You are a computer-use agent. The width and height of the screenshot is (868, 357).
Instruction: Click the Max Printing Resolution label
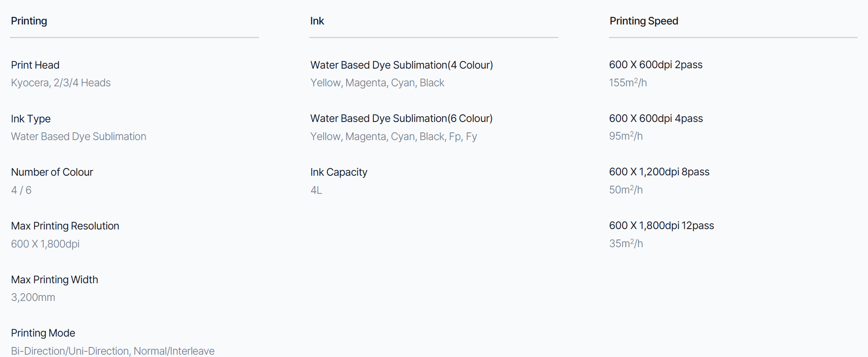(65, 226)
